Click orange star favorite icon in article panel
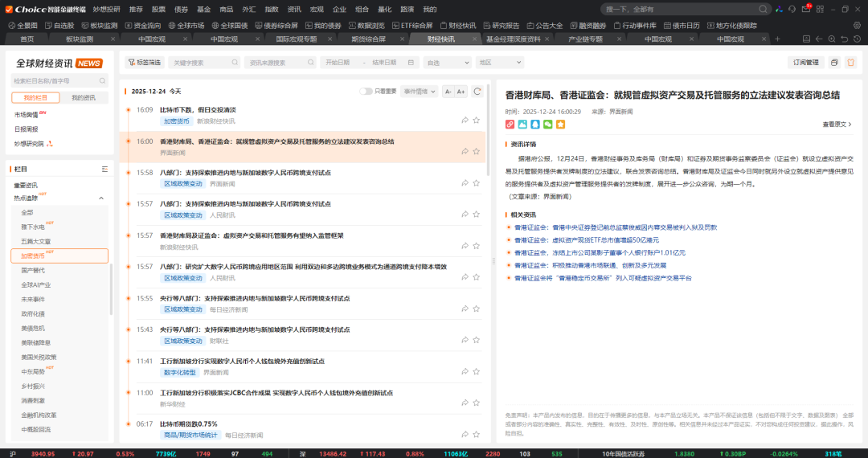This screenshot has width=868, height=458. 561,125
